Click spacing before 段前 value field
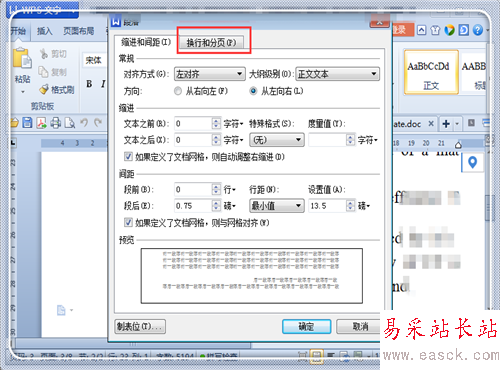500x370 pixels. 193,189
